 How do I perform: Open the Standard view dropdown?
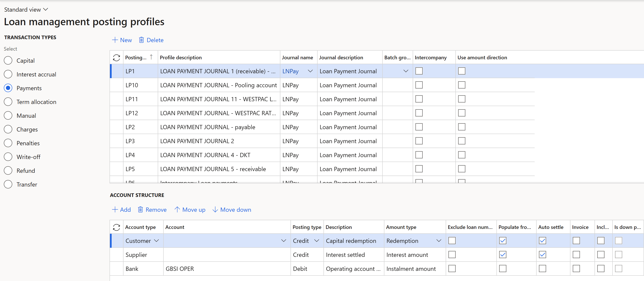(26, 10)
